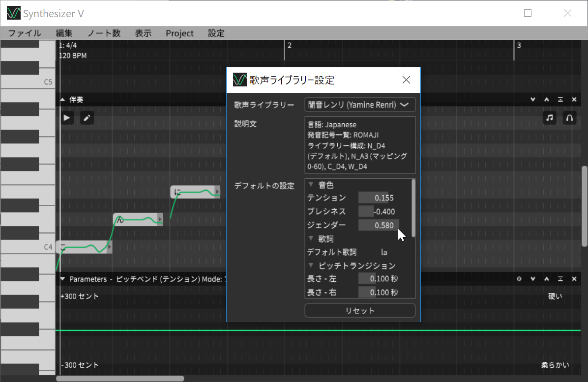The width and height of the screenshot is (588, 382).
Task: Click the expand-panel icon in the Parameters header
Action: tap(560, 279)
